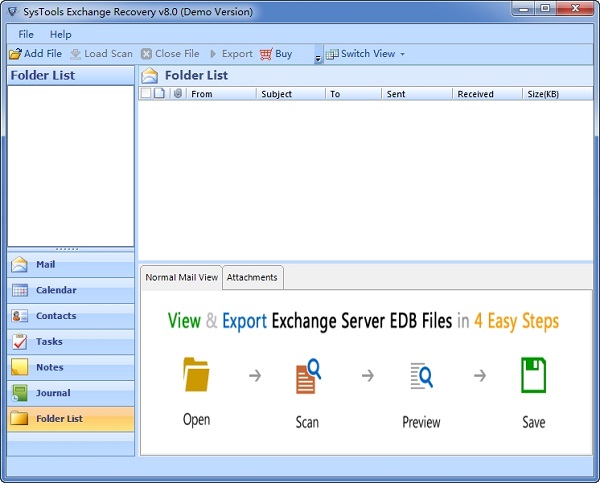Click the Buy shopping cart icon

coord(266,54)
